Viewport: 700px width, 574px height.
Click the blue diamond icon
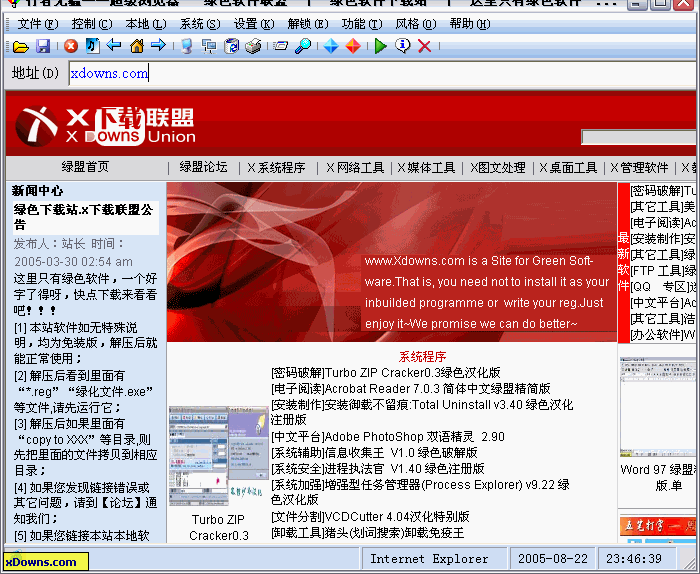point(331,46)
